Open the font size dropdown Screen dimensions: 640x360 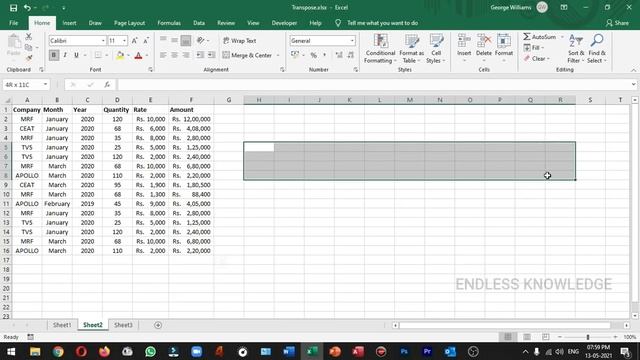tap(124, 41)
